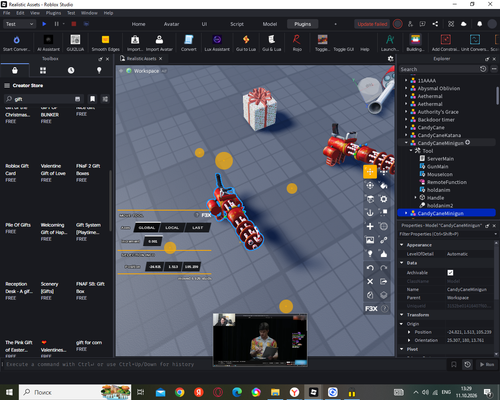
Task: Select the F3X Paint tool
Action: pyautogui.click(x=384, y=185)
